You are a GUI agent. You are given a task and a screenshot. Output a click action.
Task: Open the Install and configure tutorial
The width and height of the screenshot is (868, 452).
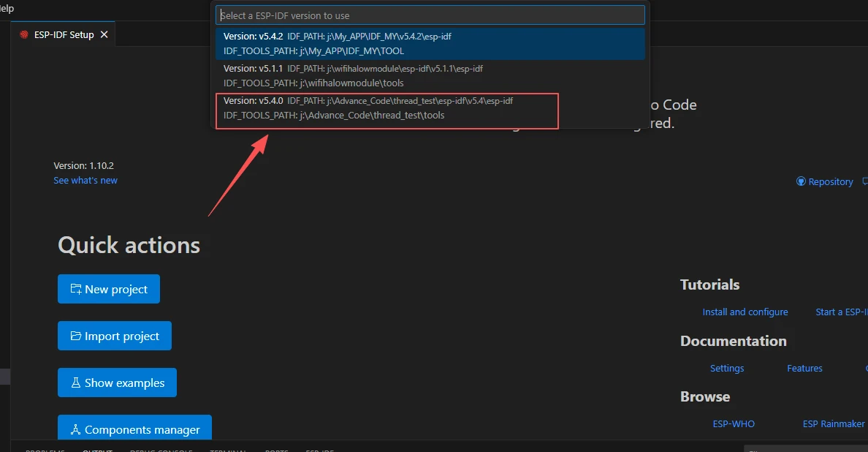tap(745, 312)
